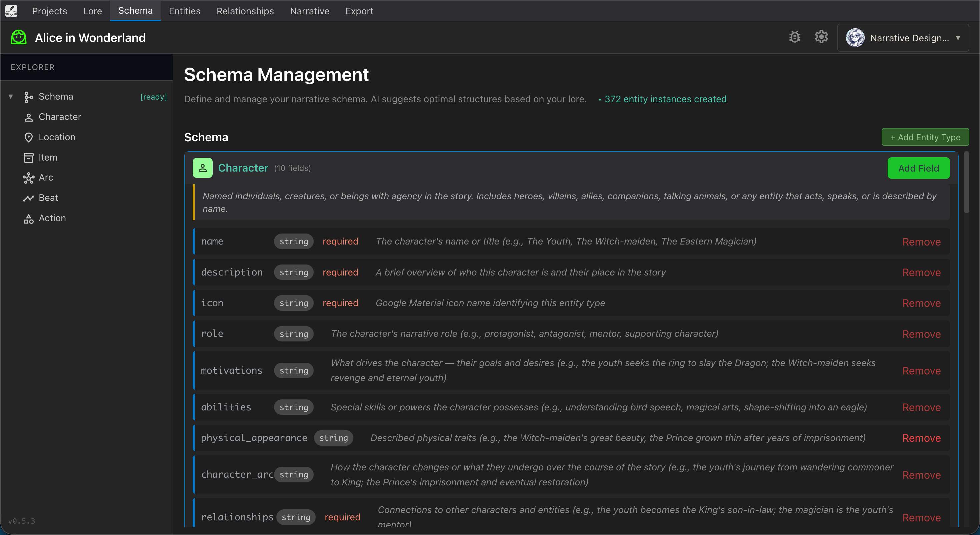980x535 pixels.
Task: Click the Beat entity icon
Action: 29,198
